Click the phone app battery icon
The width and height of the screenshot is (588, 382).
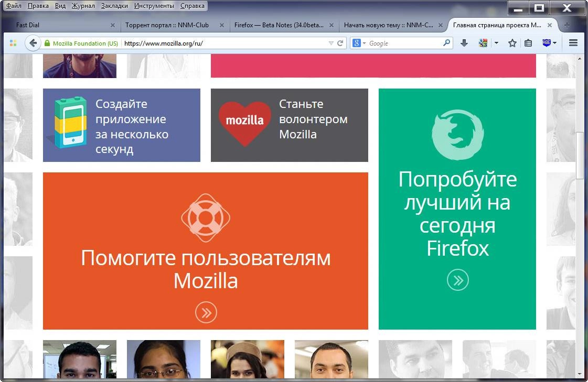coord(71,123)
